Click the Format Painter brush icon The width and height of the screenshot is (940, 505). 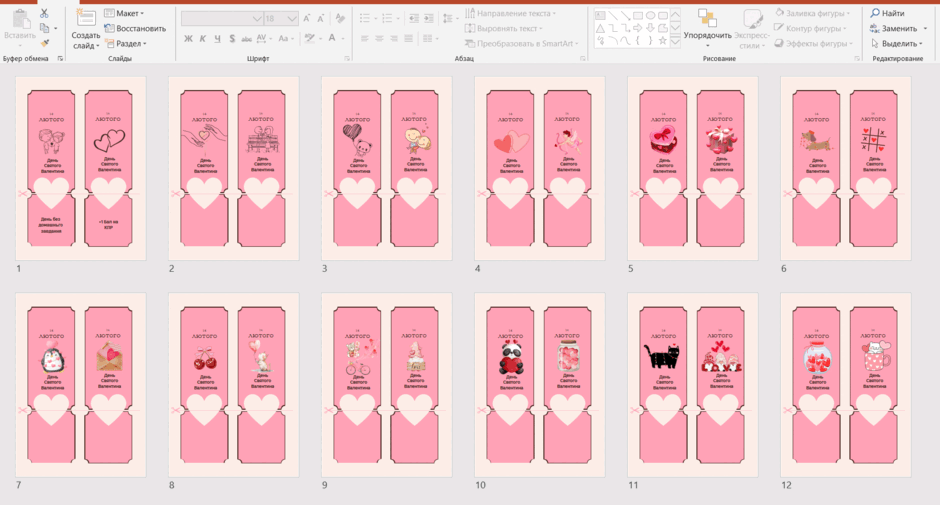click(44, 43)
